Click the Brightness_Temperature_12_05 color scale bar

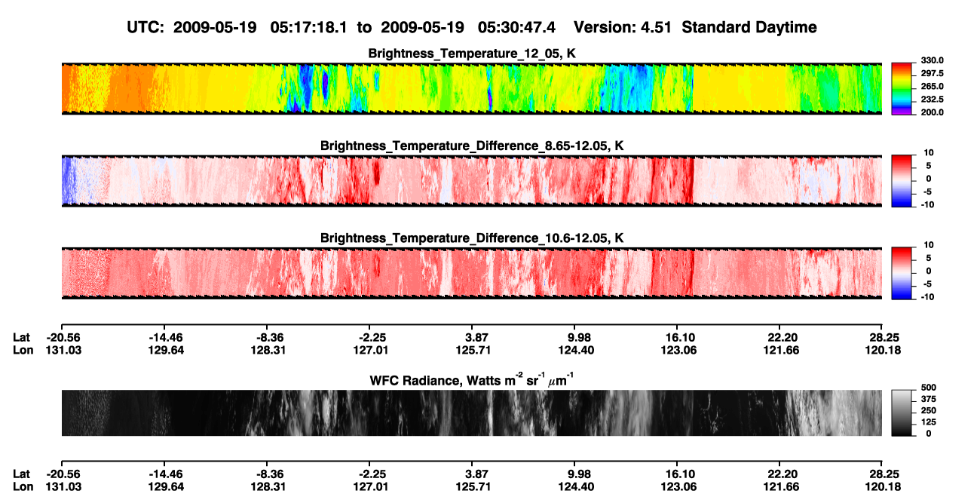pyautogui.click(x=902, y=89)
